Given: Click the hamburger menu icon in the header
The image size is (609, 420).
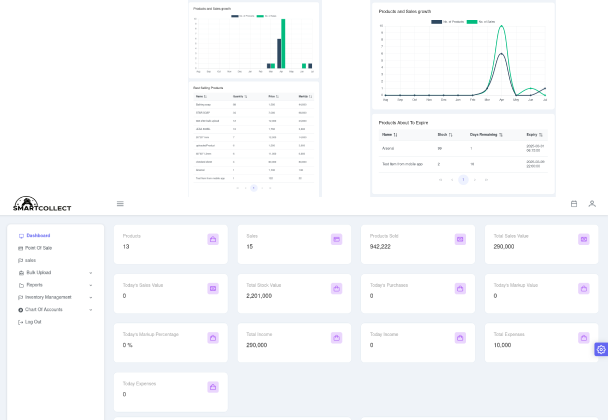Looking at the screenshot, I should coord(120,204).
